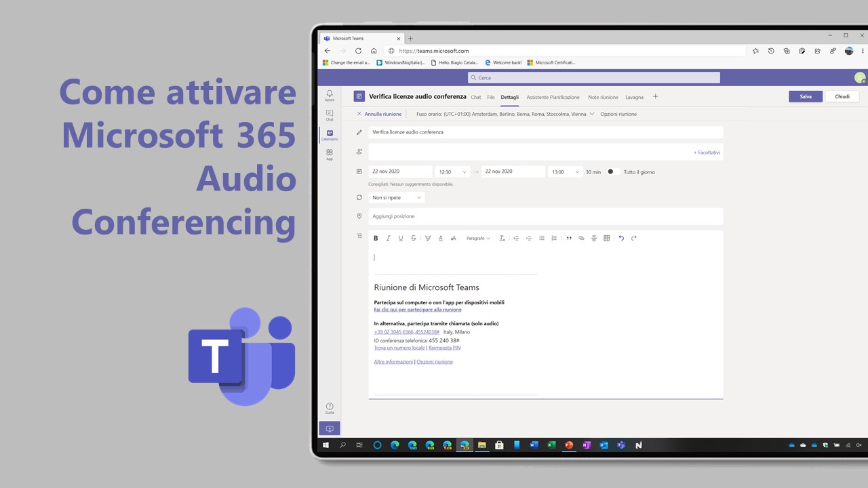Switch to the File tab
The height and width of the screenshot is (488, 868).
pos(491,97)
